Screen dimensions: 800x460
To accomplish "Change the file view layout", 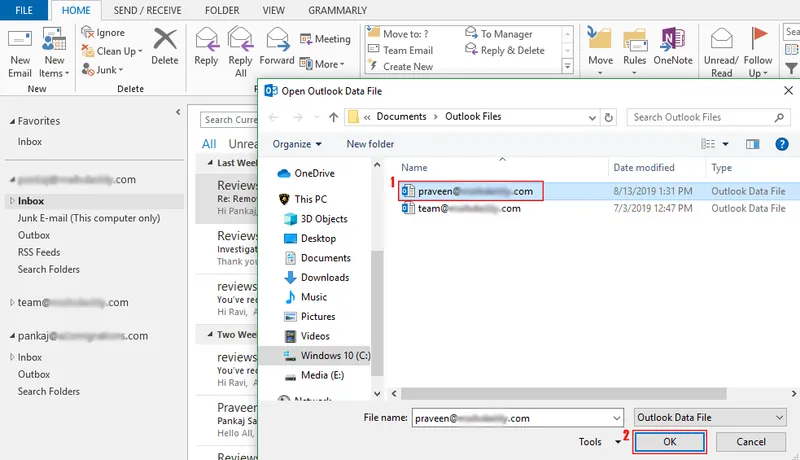I will click(x=708, y=144).
